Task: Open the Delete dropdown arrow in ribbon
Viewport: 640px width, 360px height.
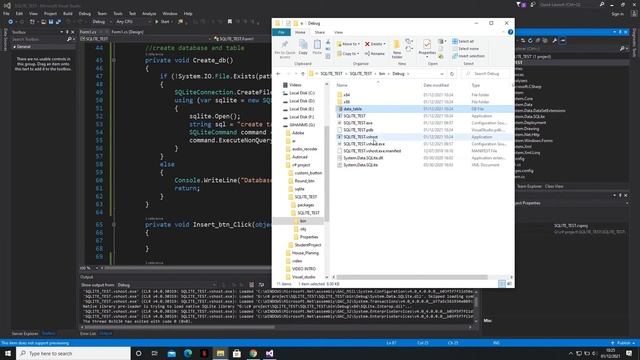Action: (x=384, y=44)
